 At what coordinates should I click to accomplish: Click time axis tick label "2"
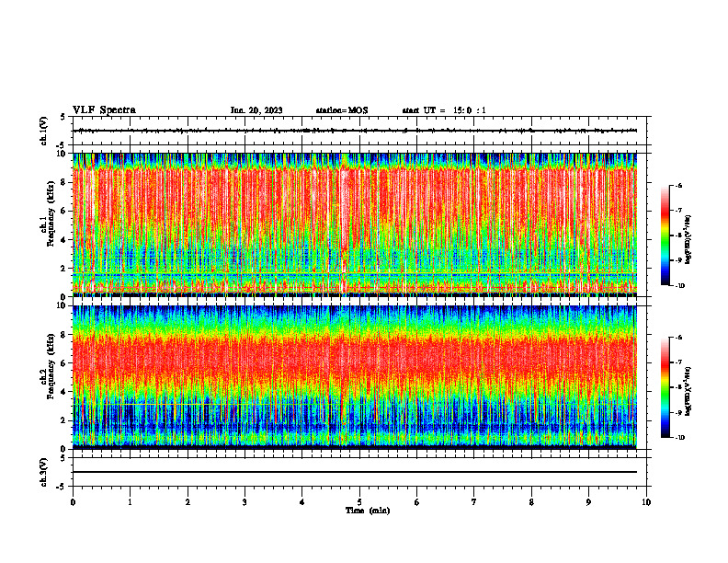[x=188, y=502]
